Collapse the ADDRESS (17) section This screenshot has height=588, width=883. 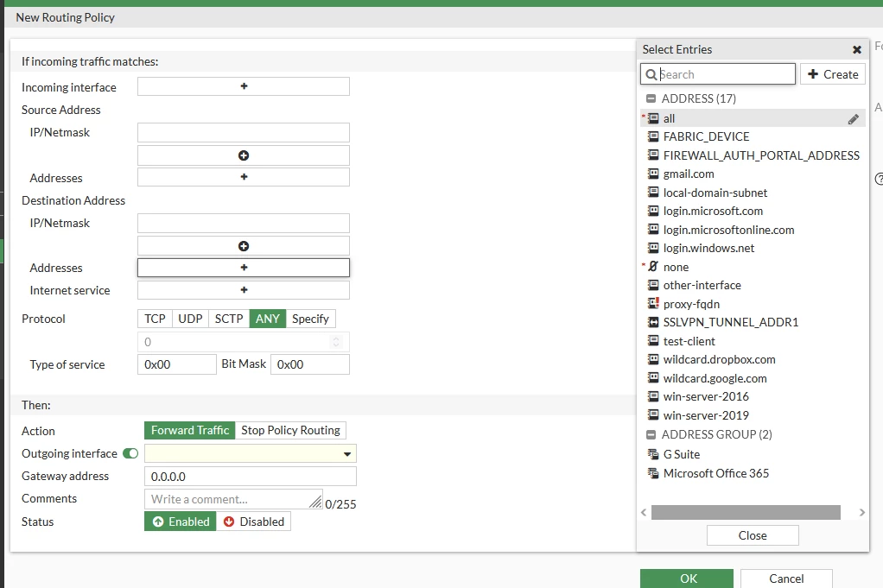pyautogui.click(x=651, y=98)
